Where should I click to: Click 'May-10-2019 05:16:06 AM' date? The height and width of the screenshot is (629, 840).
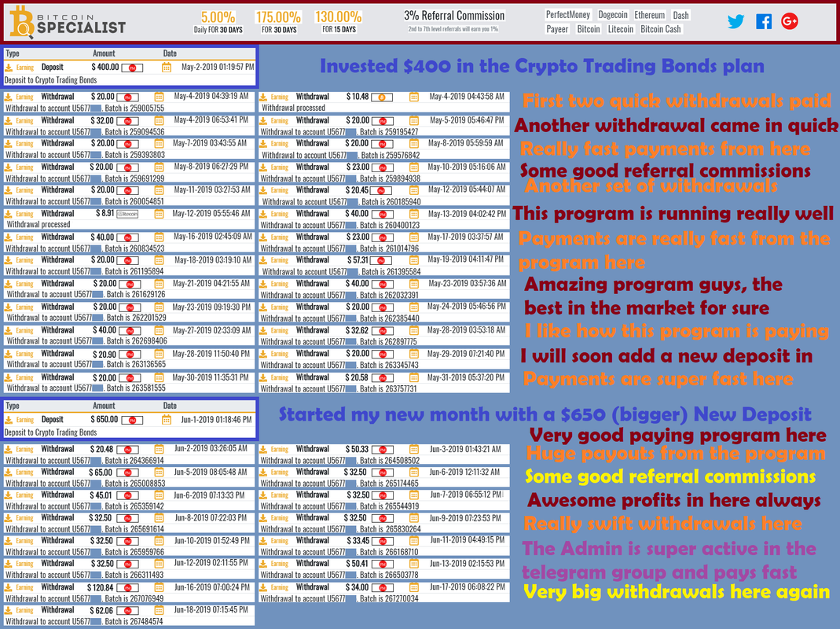tap(467, 167)
